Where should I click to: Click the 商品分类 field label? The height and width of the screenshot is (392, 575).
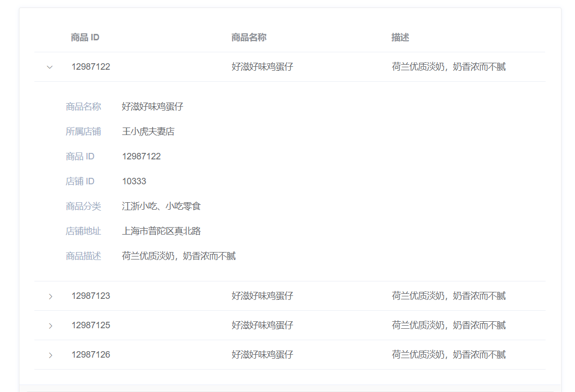click(x=83, y=206)
